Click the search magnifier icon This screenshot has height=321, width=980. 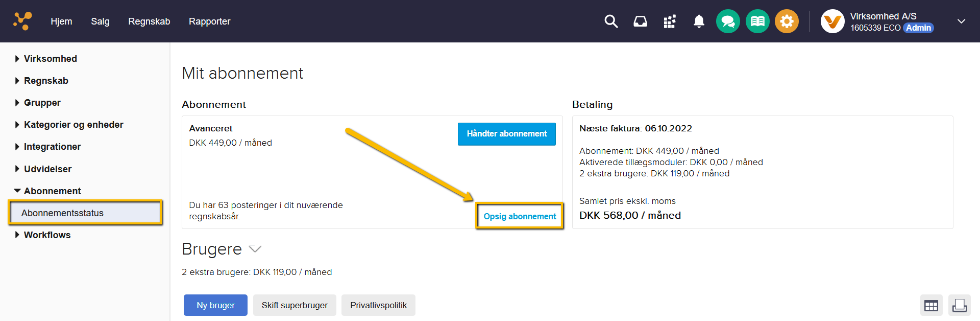click(611, 21)
